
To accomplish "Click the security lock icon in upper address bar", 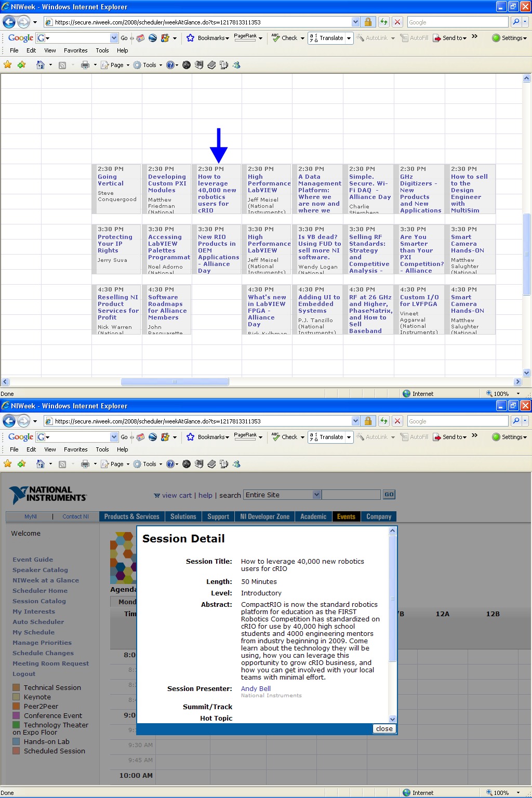I will pyautogui.click(x=368, y=22).
